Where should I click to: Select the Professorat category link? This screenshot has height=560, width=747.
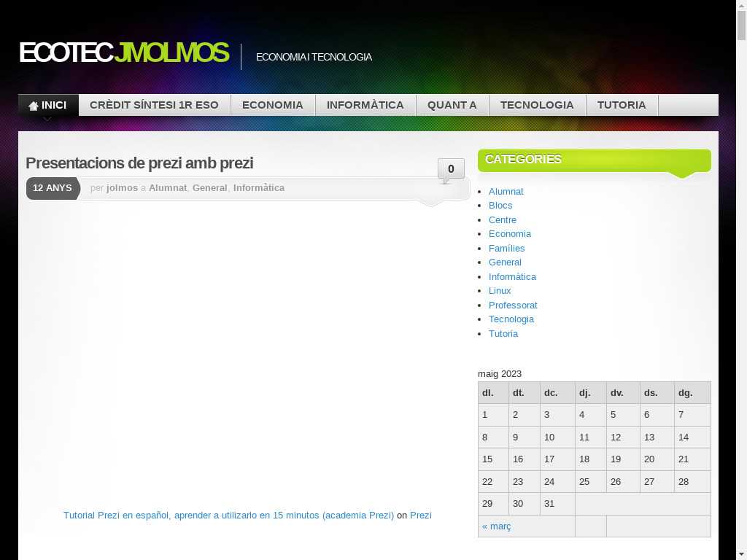[513, 305]
